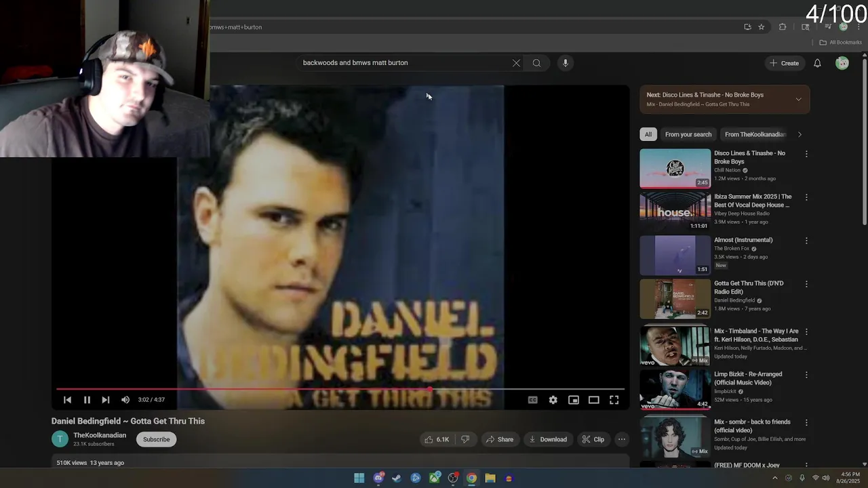Show hidden system tray icons
Image resolution: width=868 pixels, height=488 pixels.
(775, 478)
